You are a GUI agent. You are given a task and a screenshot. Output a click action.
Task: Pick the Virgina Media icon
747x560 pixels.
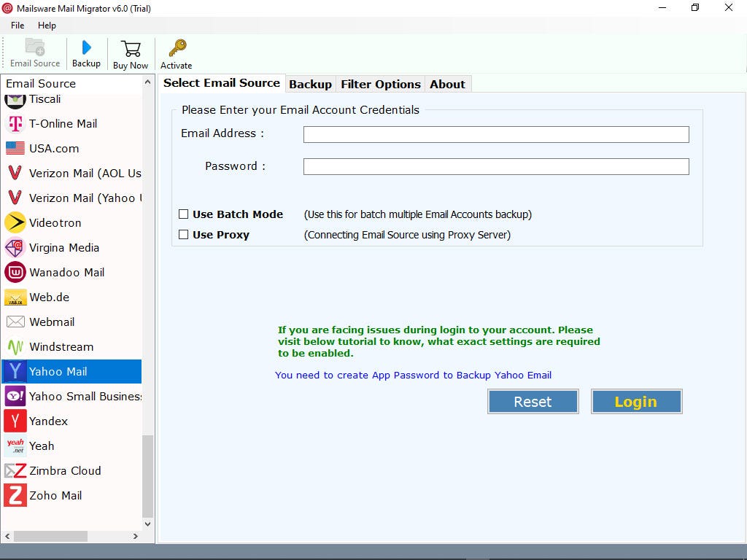[x=15, y=248]
